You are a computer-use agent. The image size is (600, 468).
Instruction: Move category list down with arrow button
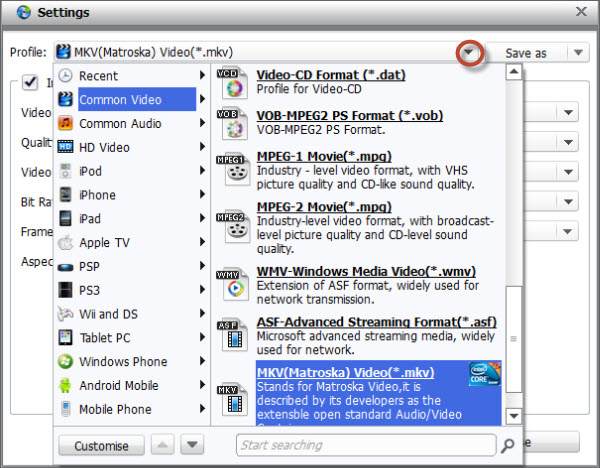(192, 445)
